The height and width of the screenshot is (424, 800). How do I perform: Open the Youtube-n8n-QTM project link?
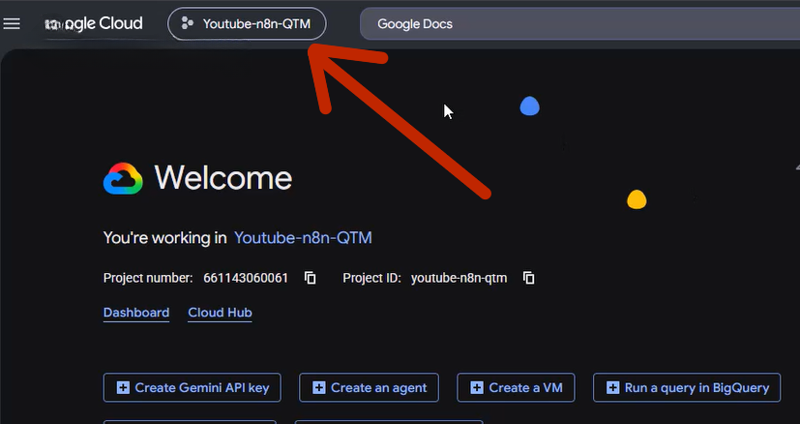[x=303, y=238]
